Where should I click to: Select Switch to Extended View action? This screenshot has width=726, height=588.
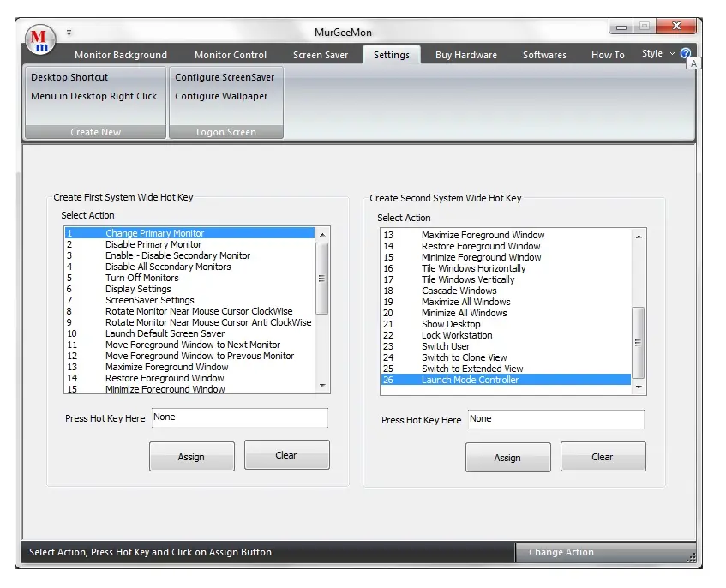[x=506, y=369]
